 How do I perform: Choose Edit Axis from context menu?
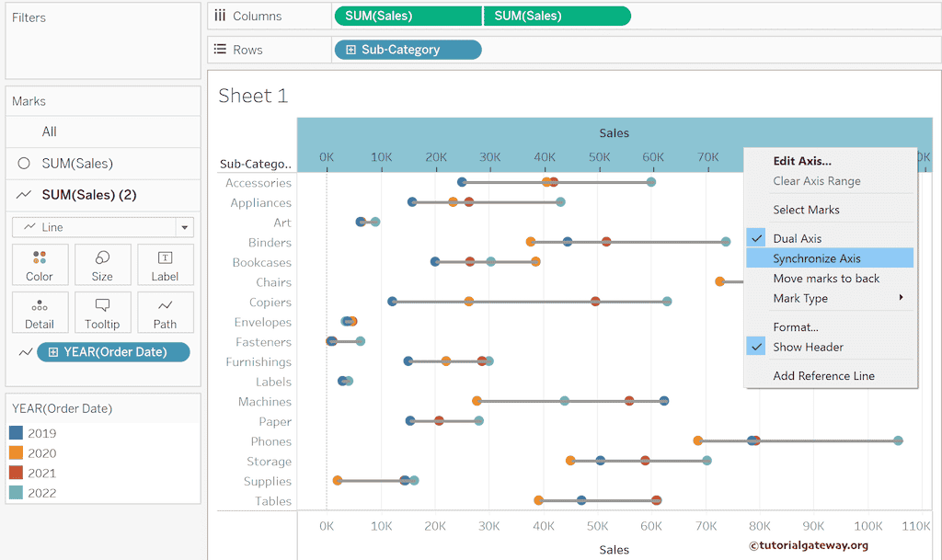(801, 161)
